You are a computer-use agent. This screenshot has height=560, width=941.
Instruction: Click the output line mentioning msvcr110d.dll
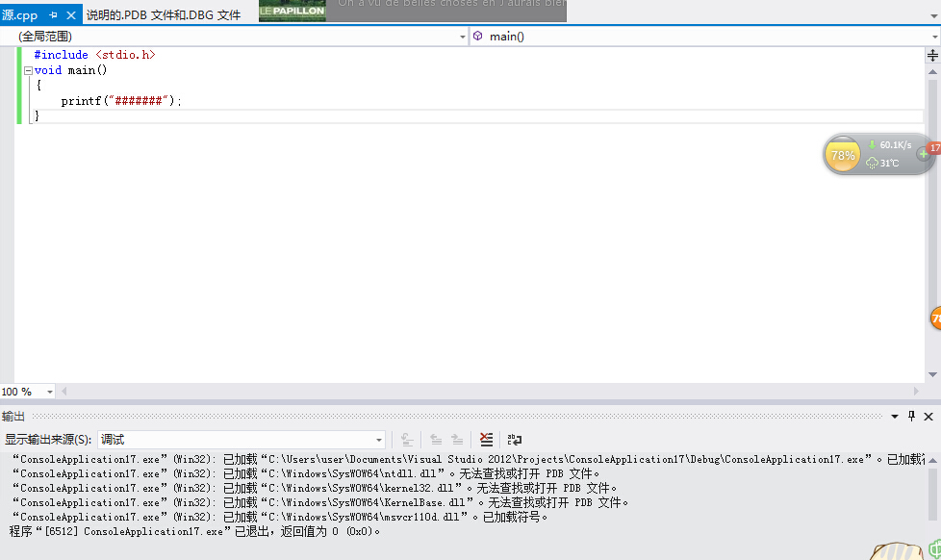[280, 517]
